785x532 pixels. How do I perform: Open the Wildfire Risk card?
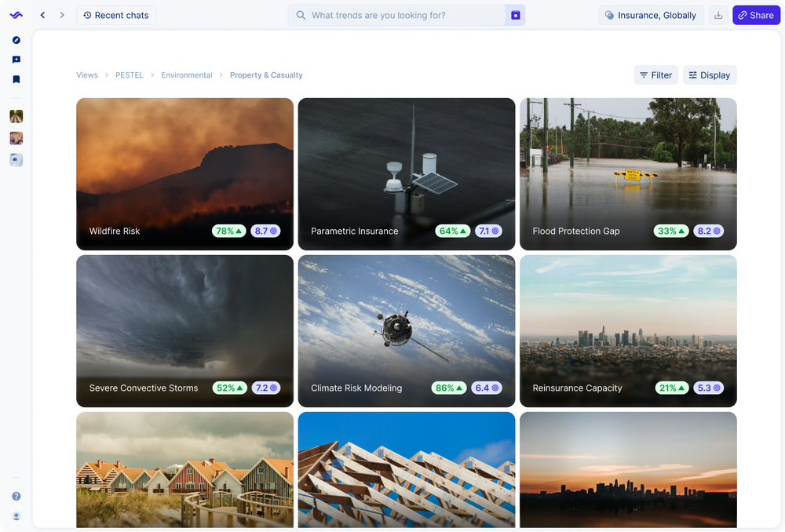click(184, 173)
